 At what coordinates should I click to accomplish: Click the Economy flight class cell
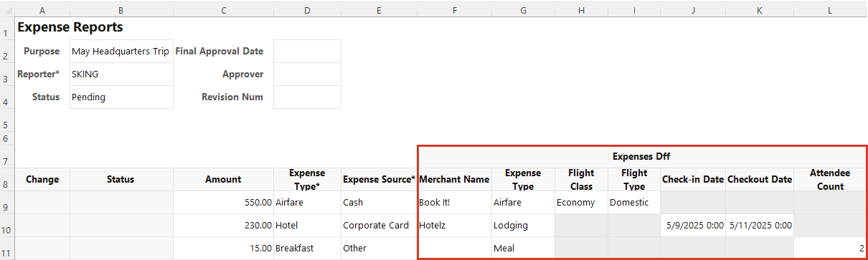[x=581, y=203]
